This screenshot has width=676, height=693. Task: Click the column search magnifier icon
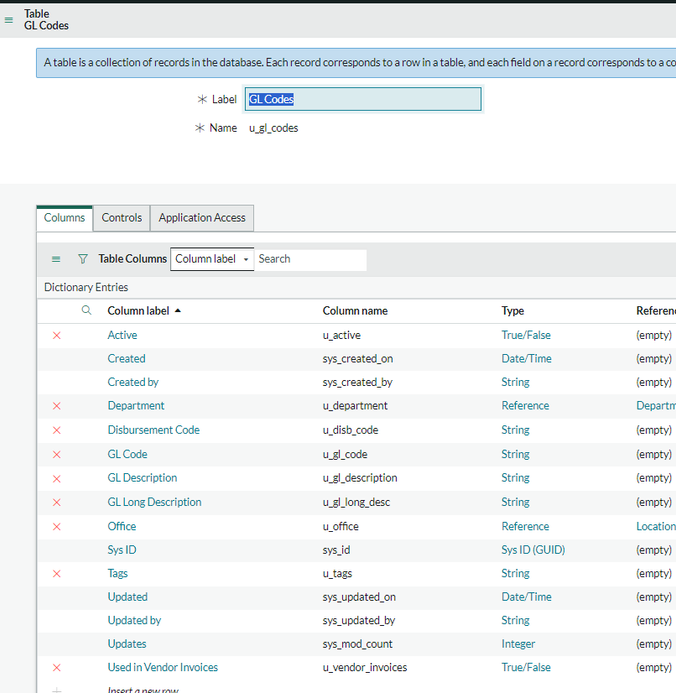[x=87, y=310]
